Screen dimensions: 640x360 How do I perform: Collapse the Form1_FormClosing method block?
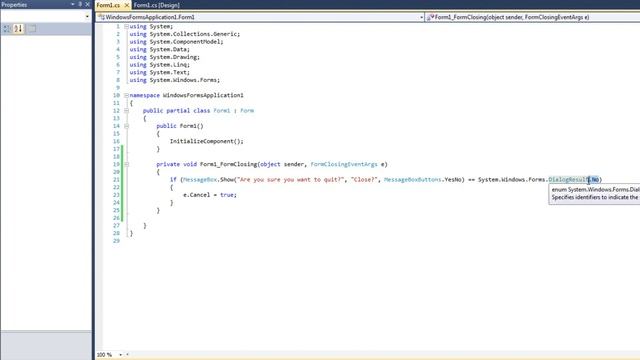[127, 164]
